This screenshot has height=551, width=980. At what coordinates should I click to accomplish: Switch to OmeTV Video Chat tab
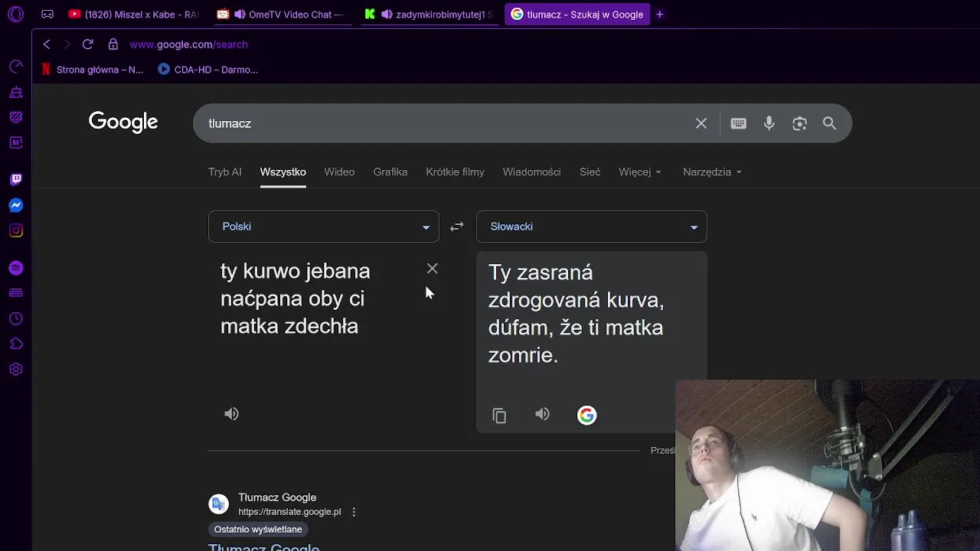click(280, 14)
